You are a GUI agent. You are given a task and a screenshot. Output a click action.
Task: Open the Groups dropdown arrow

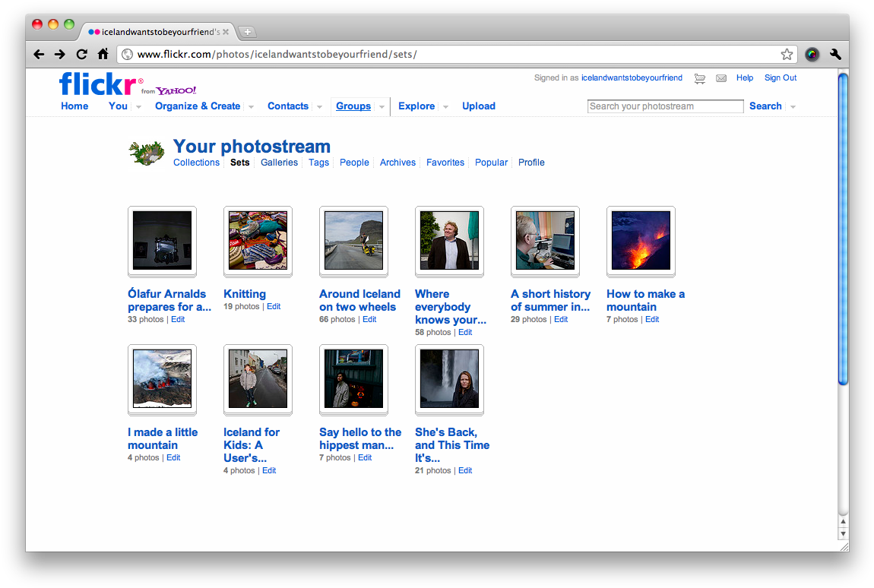(x=383, y=106)
